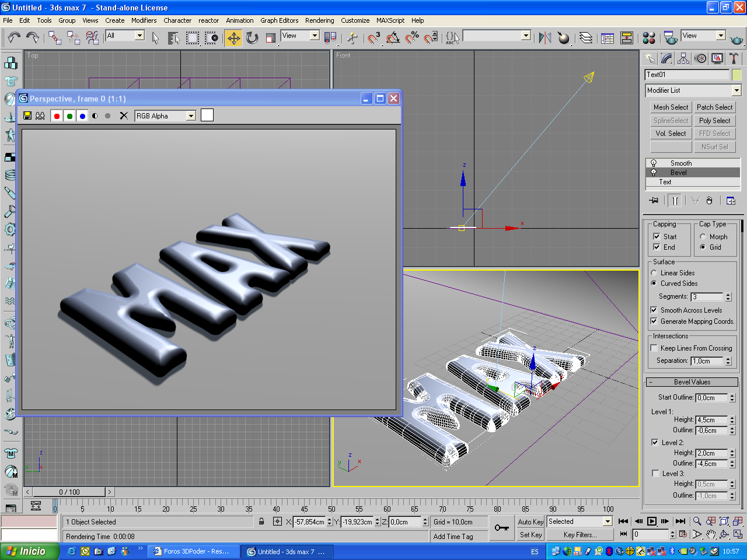Open the Modifiers menu
747x560 pixels.
tap(144, 20)
